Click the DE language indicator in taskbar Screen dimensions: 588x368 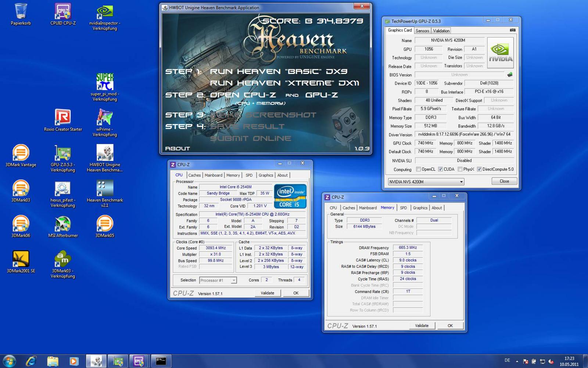(x=507, y=360)
